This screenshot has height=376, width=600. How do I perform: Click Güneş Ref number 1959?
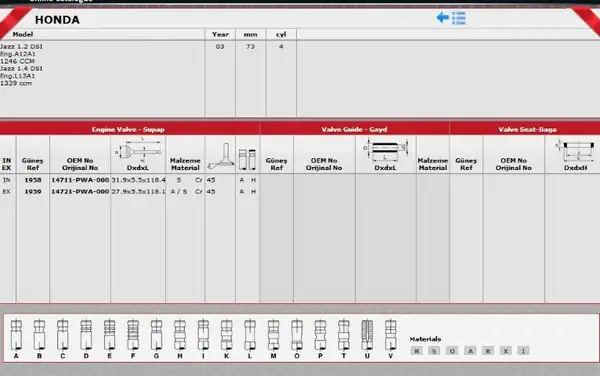pyautogui.click(x=33, y=191)
